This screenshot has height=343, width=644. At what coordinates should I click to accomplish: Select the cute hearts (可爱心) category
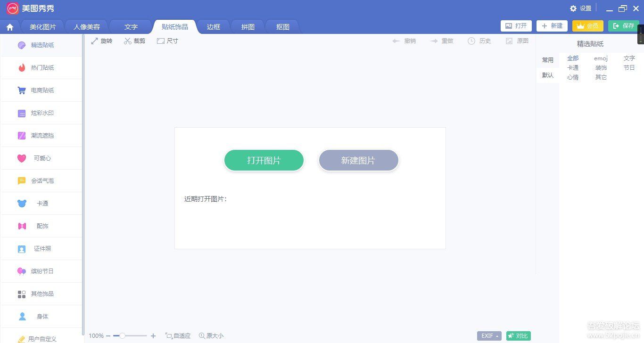coord(41,158)
